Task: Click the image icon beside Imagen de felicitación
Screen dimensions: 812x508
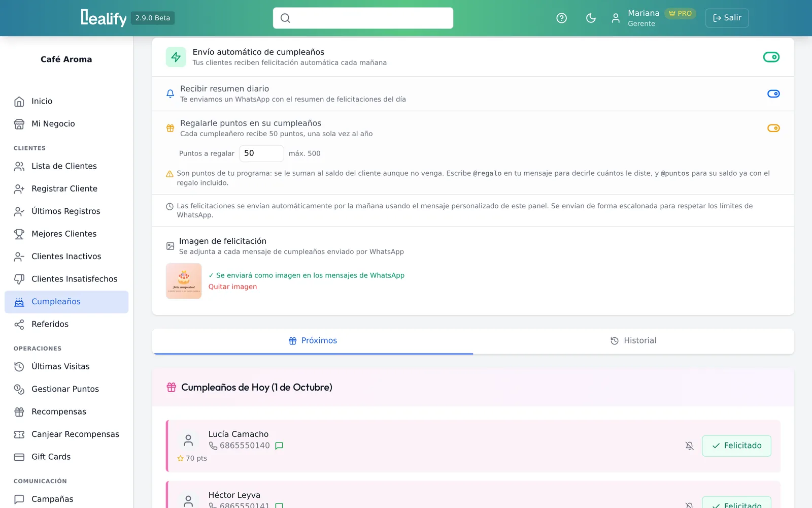Action: 171,246
